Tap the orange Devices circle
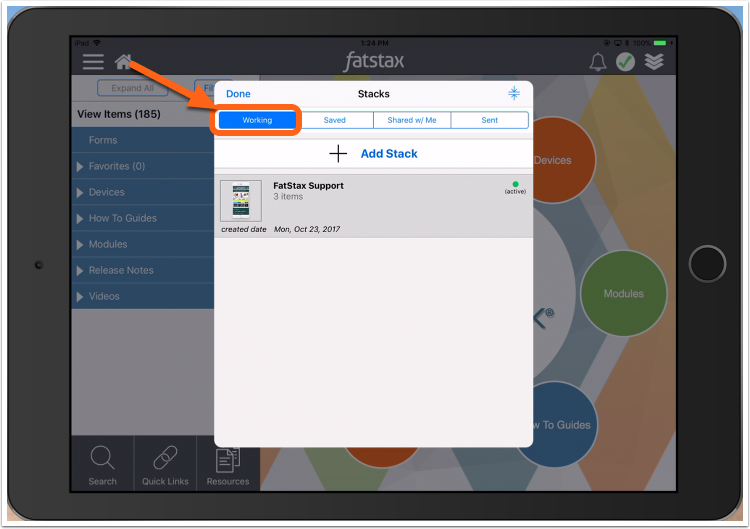 pos(562,160)
